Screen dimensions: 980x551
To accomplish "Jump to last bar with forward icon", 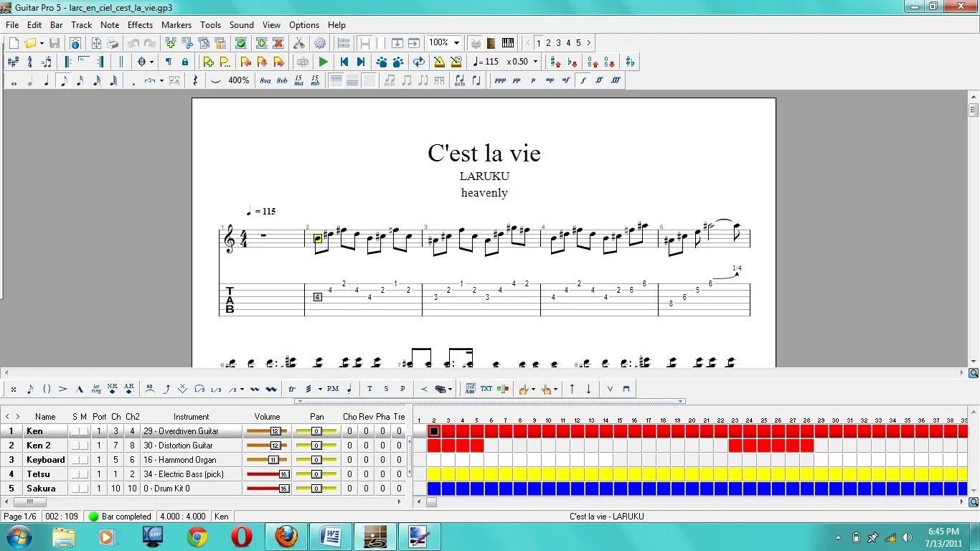I will 361,62.
